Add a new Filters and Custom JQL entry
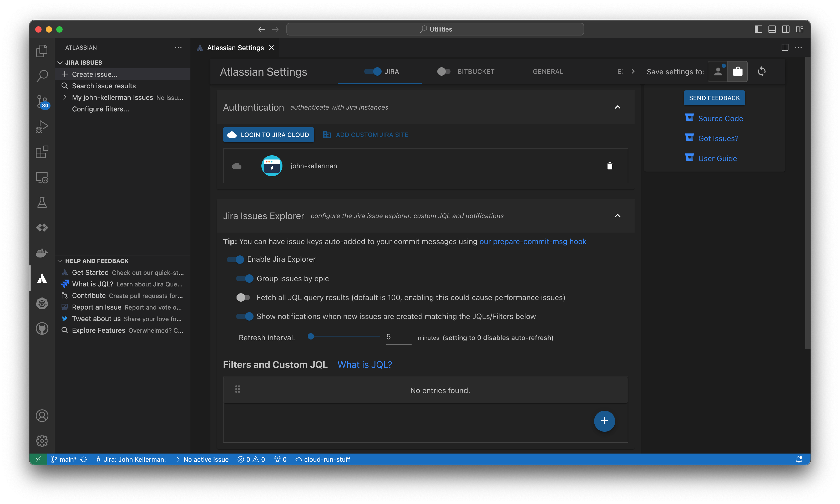The image size is (840, 504). (604, 421)
